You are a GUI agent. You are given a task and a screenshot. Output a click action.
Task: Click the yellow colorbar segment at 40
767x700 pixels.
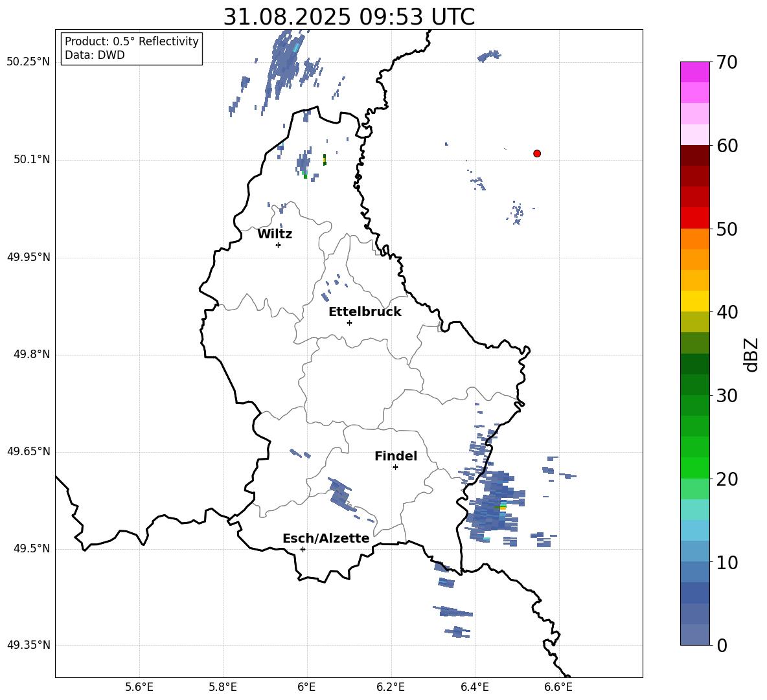(x=695, y=302)
